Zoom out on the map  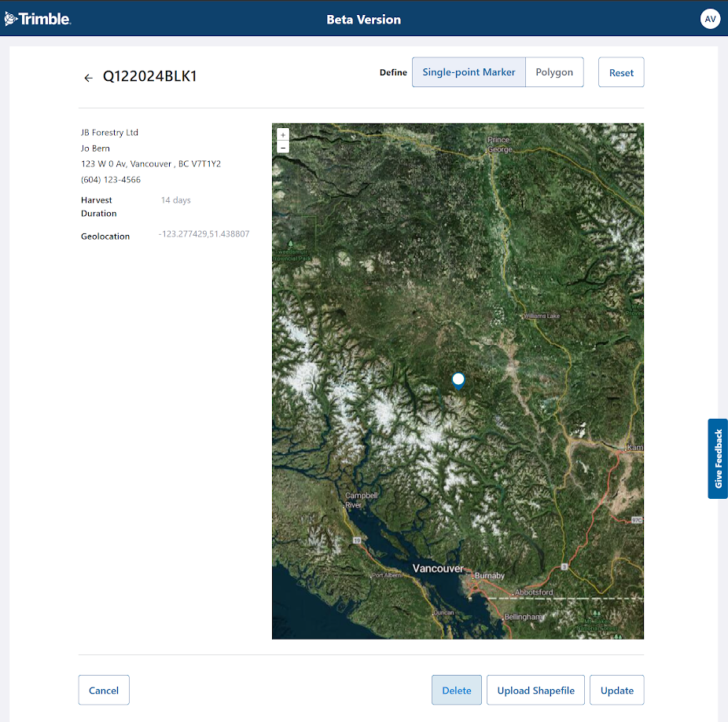pos(282,147)
